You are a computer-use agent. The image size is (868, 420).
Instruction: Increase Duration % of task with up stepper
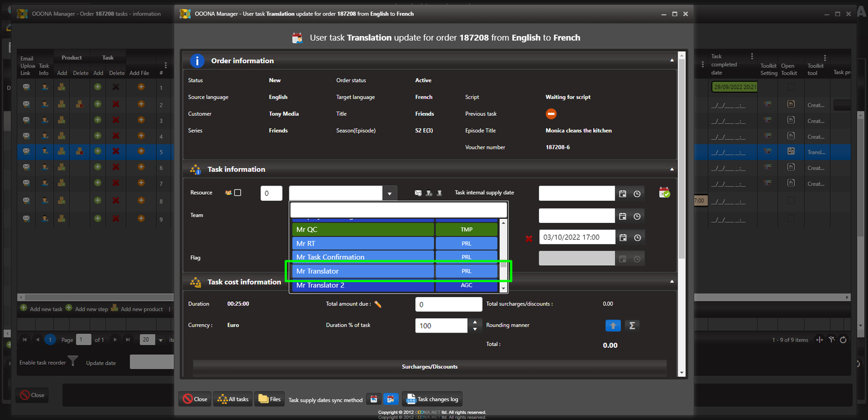tap(476, 322)
